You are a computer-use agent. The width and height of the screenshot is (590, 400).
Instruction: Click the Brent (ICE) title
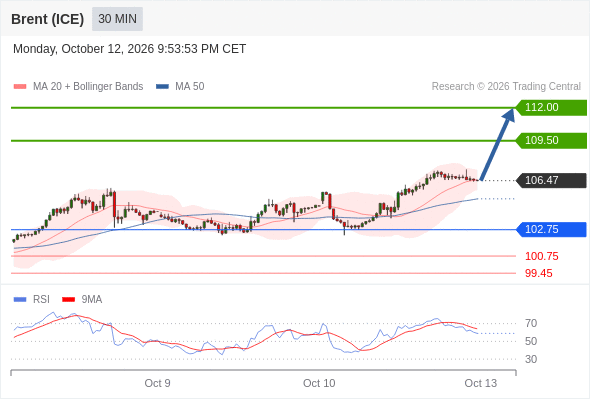click(x=47, y=19)
